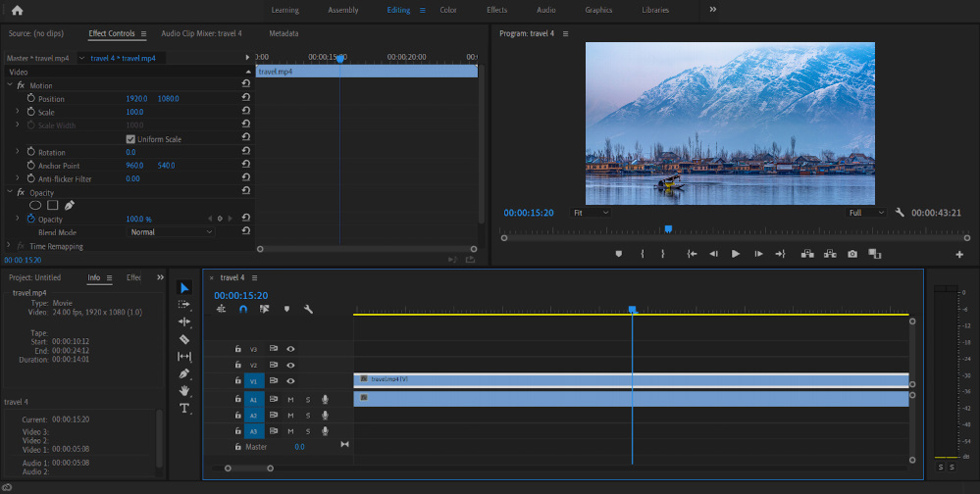The image size is (980, 494).
Task: Select the Razor tool
Action: coord(184,339)
